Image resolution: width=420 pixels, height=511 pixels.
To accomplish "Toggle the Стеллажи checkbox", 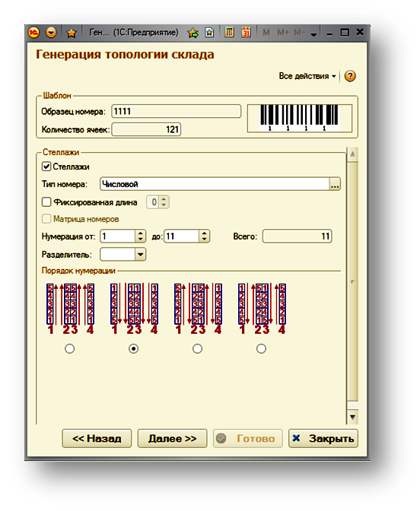I will [x=46, y=167].
